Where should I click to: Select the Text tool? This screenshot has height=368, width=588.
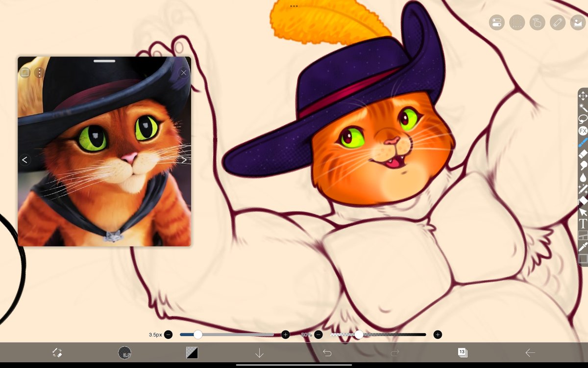pyautogui.click(x=583, y=224)
